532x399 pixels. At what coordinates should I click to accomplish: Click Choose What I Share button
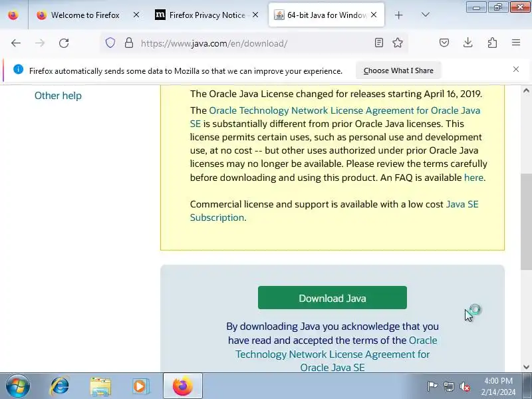point(398,70)
